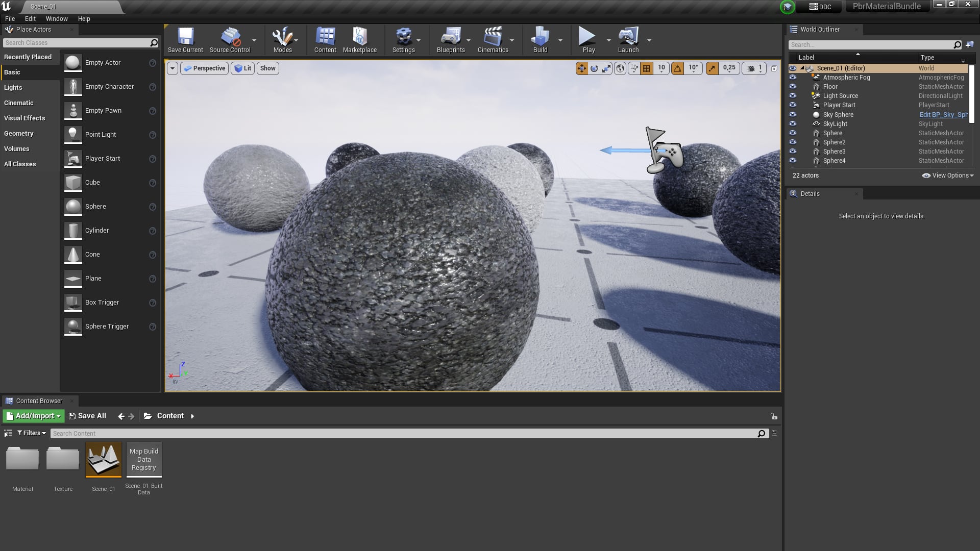Click the Edit BP_Sky_Sphere link
The width and height of the screenshot is (980, 551).
(x=943, y=115)
